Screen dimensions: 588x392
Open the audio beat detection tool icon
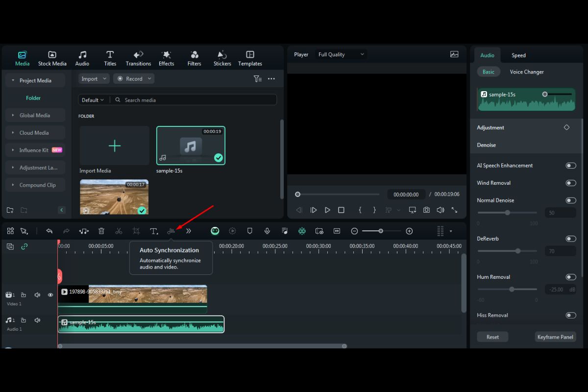click(x=84, y=231)
